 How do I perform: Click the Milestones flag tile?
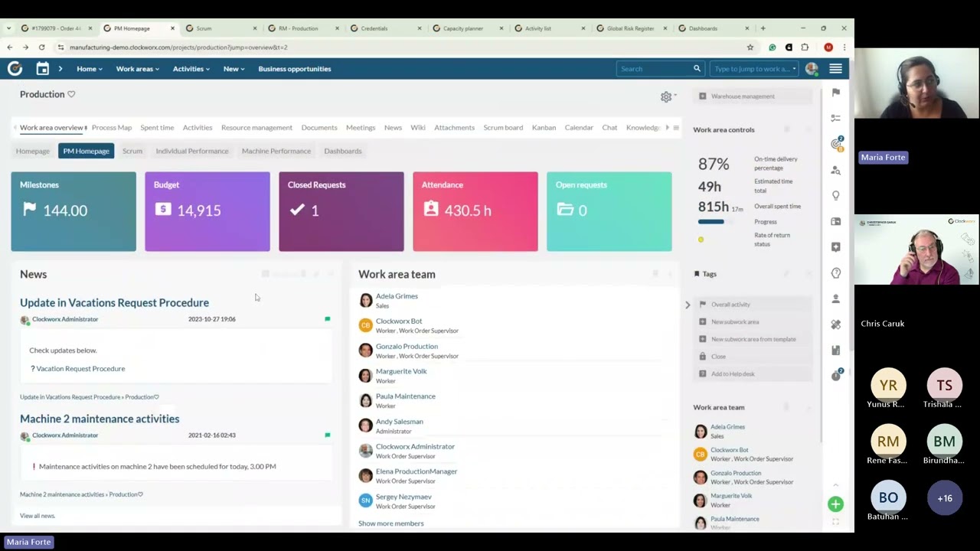pos(73,211)
